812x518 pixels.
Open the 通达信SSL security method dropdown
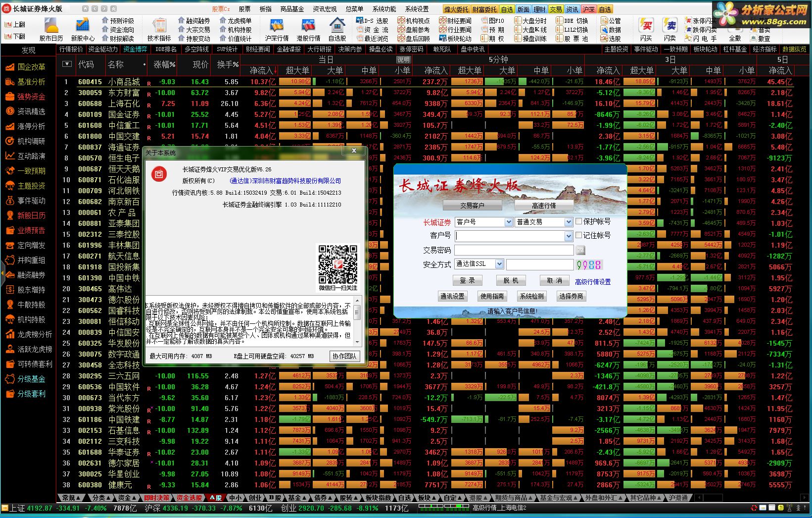tap(499, 264)
